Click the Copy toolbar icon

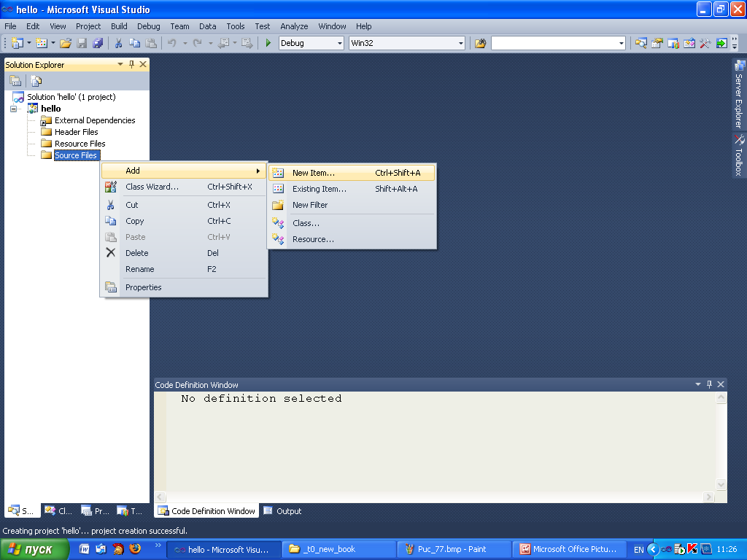135,43
